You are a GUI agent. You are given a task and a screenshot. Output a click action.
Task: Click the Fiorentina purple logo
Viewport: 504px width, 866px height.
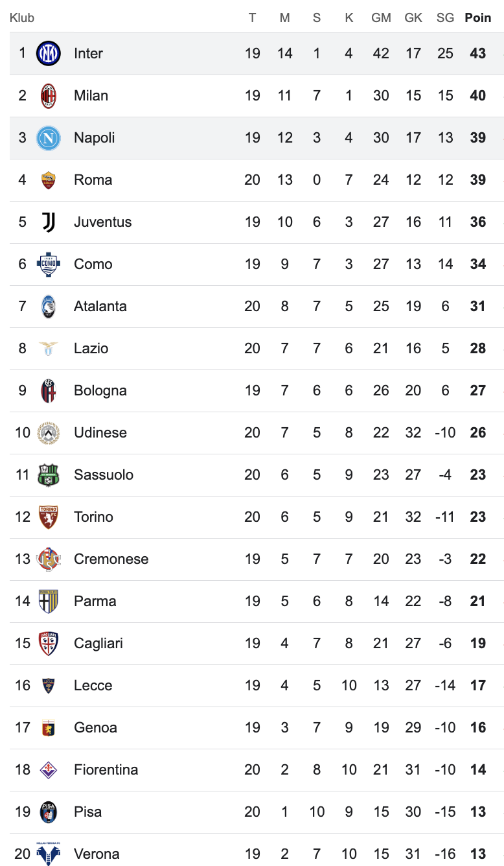[x=49, y=770]
